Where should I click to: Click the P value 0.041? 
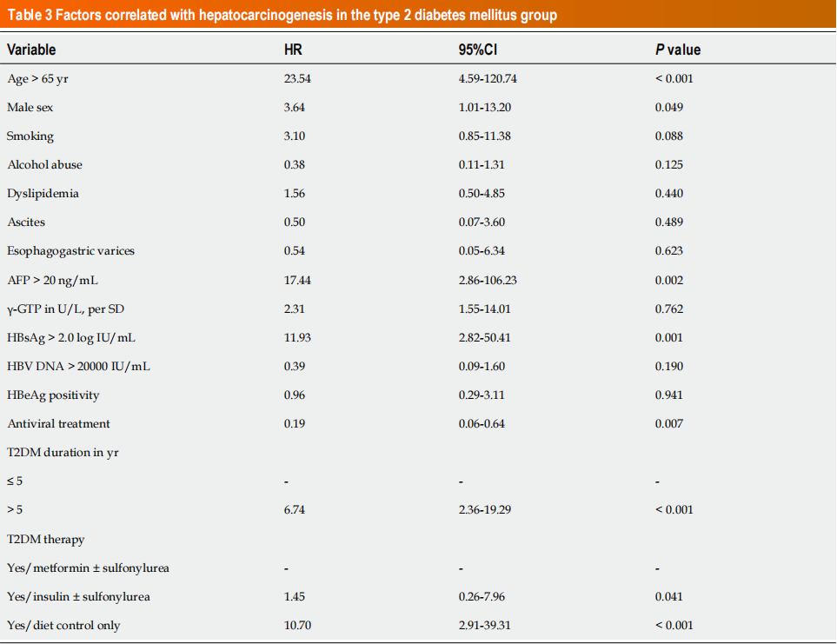669,596
